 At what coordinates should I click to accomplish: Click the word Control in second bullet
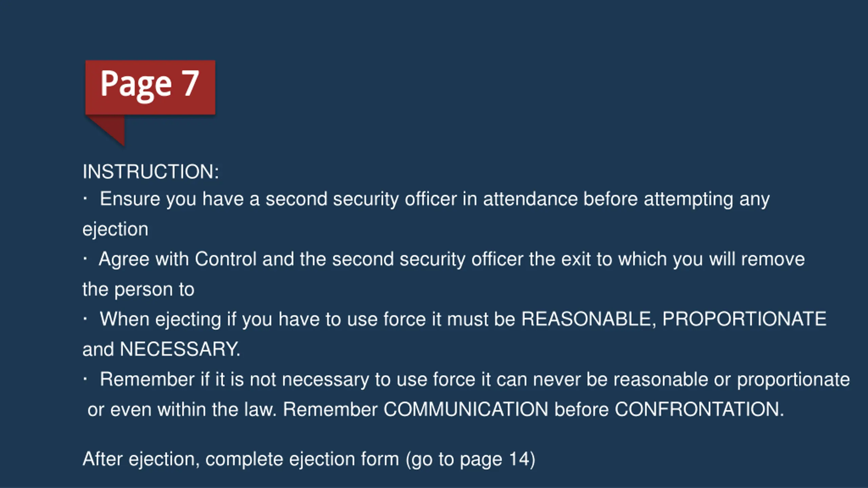coord(225,259)
